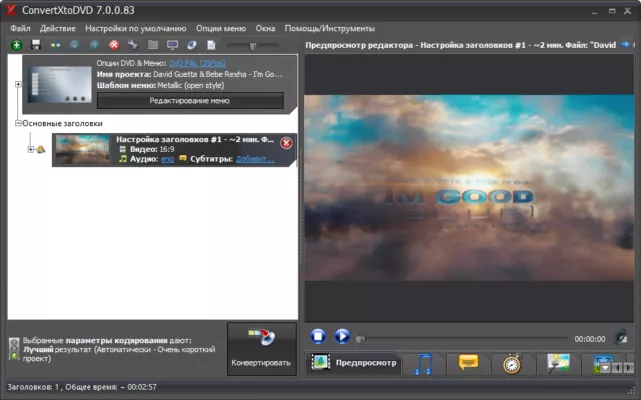
Task: Open the Опции меню menu
Action: coord(221,29)
